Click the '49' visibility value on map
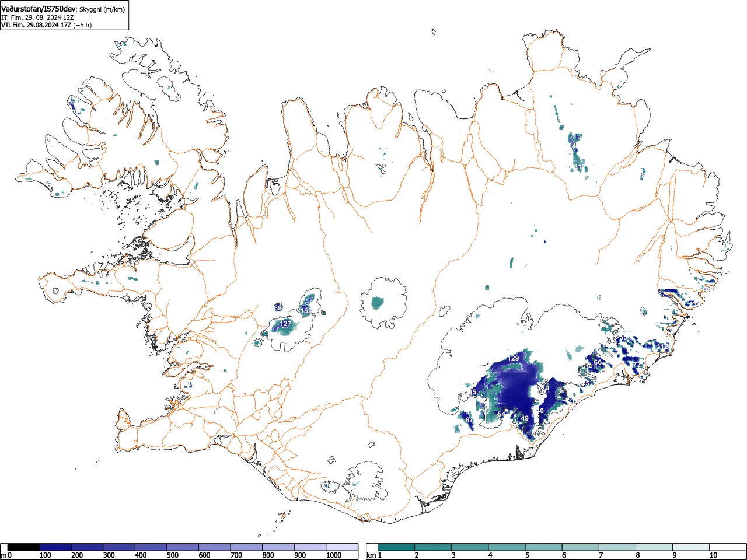747x560 pixels. point(525,418)
